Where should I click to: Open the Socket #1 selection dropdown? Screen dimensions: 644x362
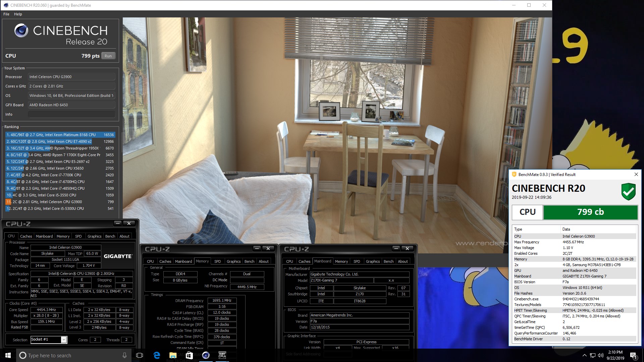click(x=63, y=340)
